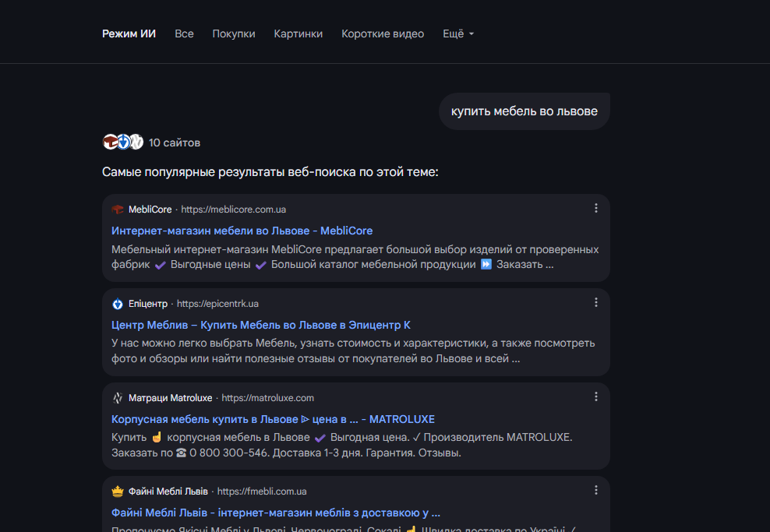The height and width of the screenshot is (532, 770).
Task: Click the MebliCore site favicon
Action: coord(118,210)
